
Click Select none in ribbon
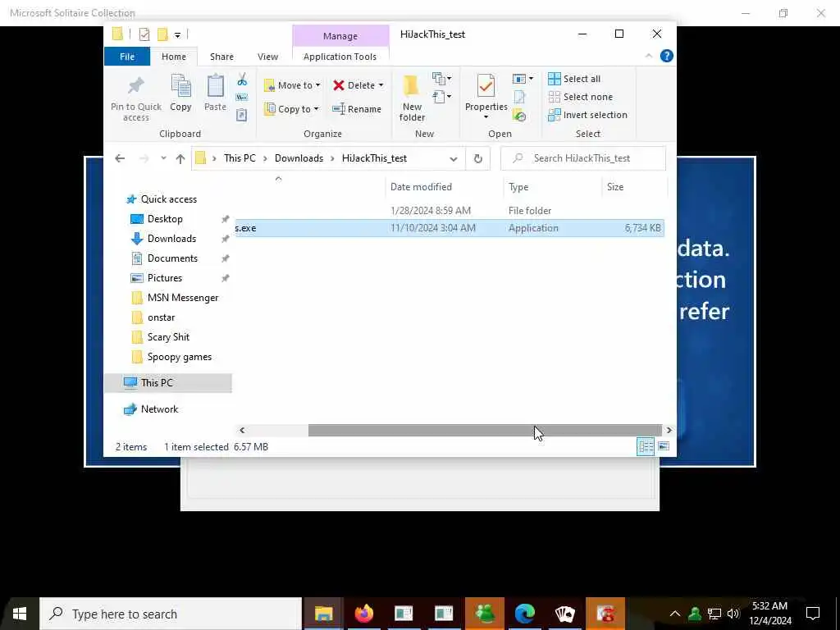point(580,97)
